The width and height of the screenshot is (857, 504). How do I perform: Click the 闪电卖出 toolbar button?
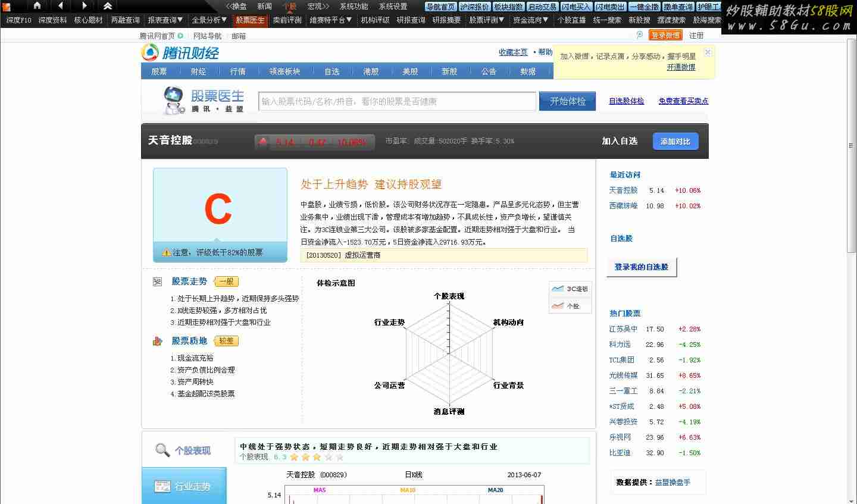(x=610, y=7)
